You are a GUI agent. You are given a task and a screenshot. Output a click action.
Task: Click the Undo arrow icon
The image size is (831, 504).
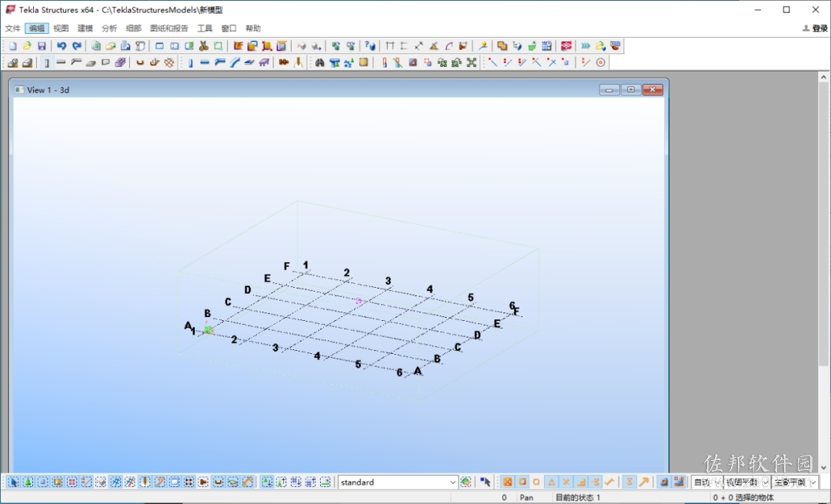point(62,46)
